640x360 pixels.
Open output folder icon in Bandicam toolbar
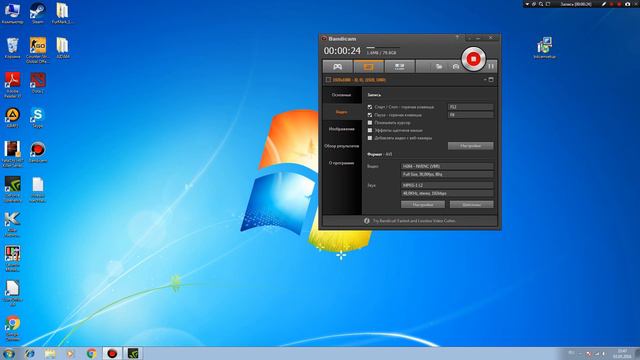click(439, 67)
